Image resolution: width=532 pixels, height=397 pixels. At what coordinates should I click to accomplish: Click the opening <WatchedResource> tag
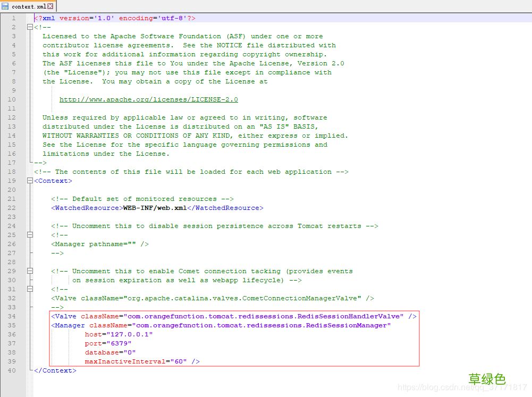coord(87,208)
